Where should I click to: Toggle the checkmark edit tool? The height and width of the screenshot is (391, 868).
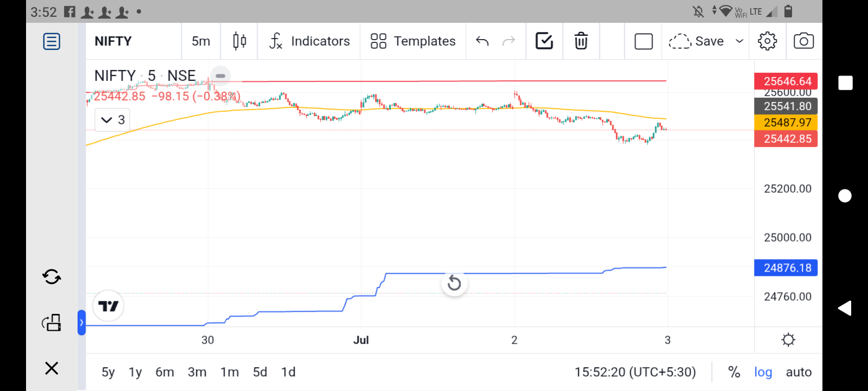[544, 41]
